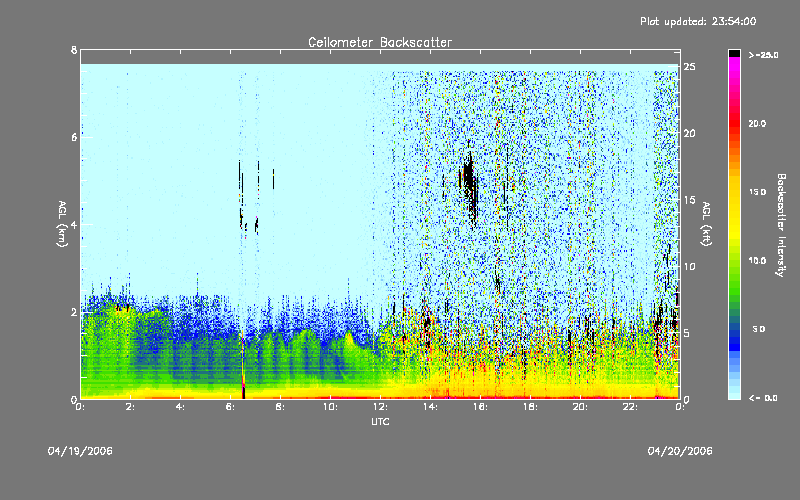Click the '6:' hour tick on UTC axis
The height and width of the screenshot is (500, 800).
230,407
